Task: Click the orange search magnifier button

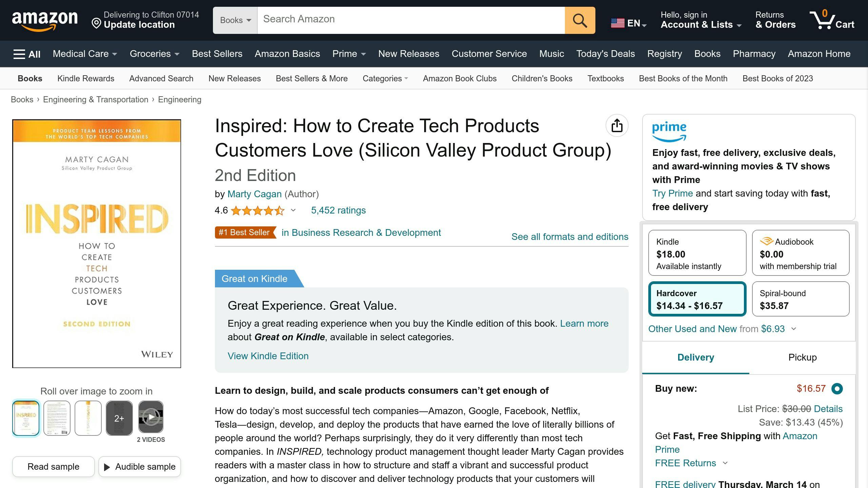Action: point(579,20)
